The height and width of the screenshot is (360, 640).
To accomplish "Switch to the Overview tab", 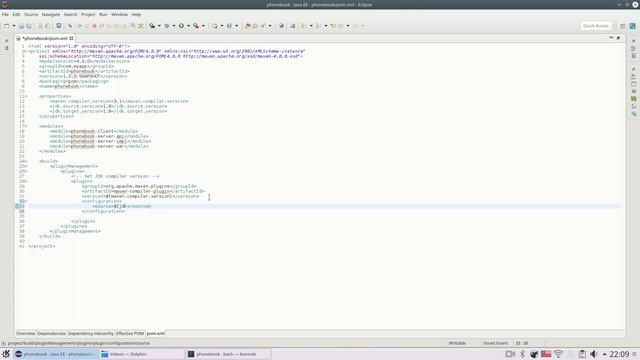I will [x=25, y=333].
